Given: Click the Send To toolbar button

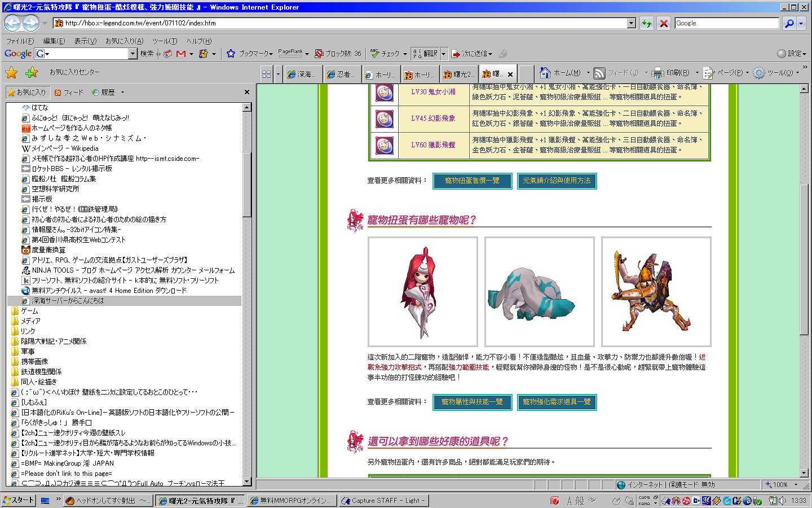Looking at the screenshot, I should [x=472, y=54].
